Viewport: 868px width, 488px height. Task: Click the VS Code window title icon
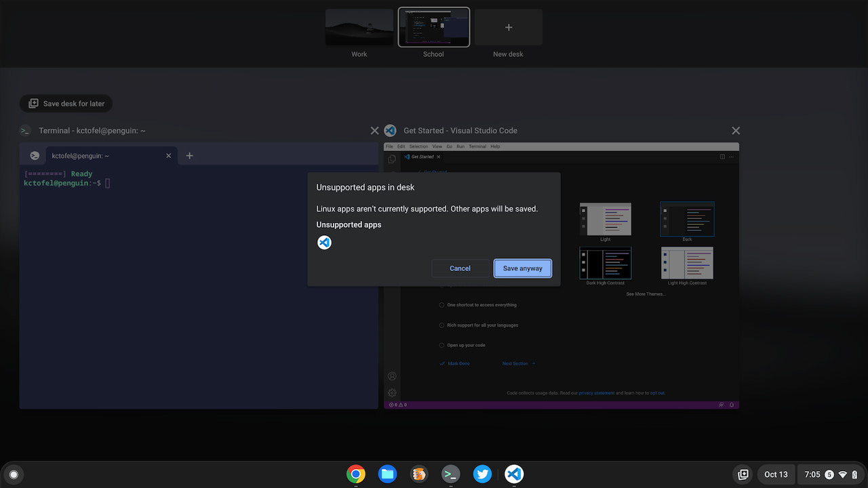[x=390, y=131]
